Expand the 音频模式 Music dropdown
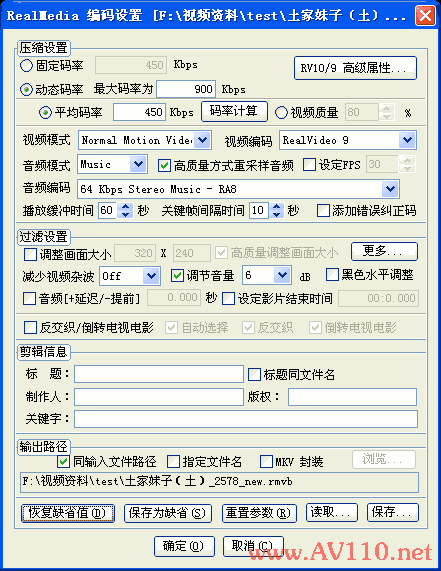Viewport: 441px width, 571px height. pyautogui.click(x=138, y=164)
